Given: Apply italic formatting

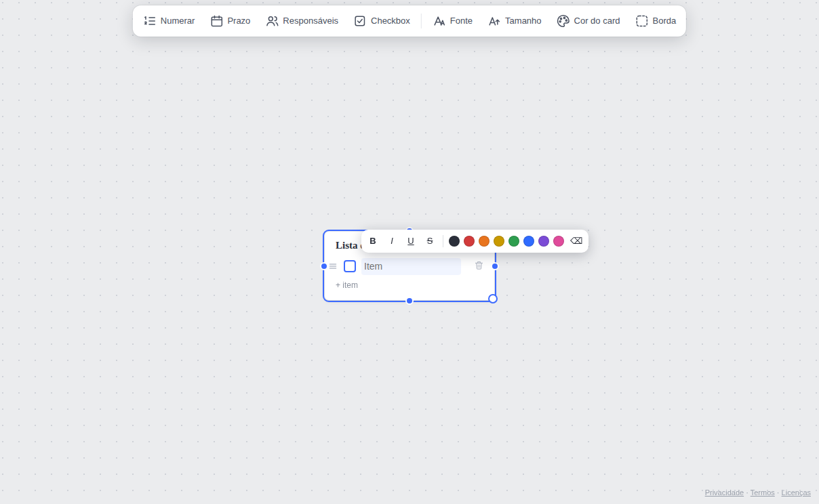Looking at the screenshot, I should click(x=392, y=241).
